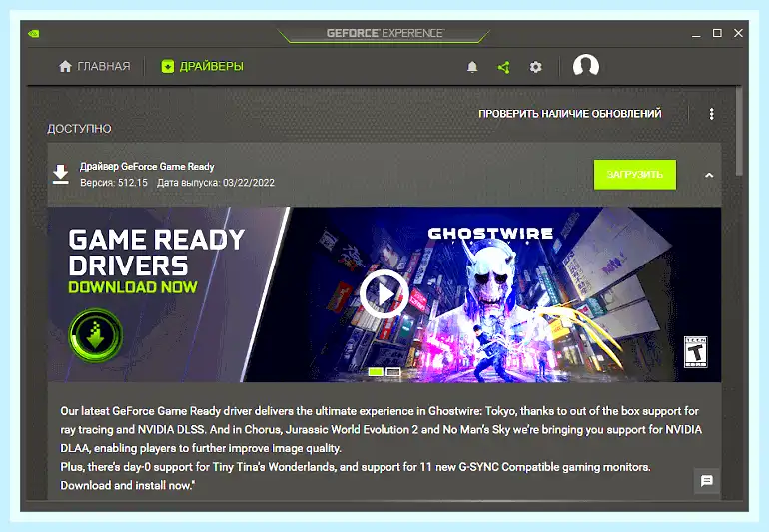This screenshot has width=769, height=532.
Task: Click ПРОВЕРИТЬ НАЛИЧИЕ ОБНОВЛЕНИЙ
Action: (570, 114)
